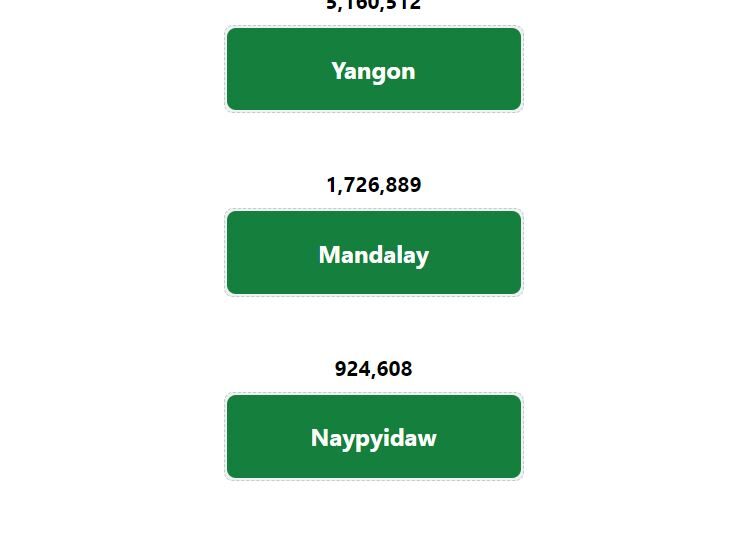
Task: Select the topmost green city button
Action: click(x=374, y=69)
